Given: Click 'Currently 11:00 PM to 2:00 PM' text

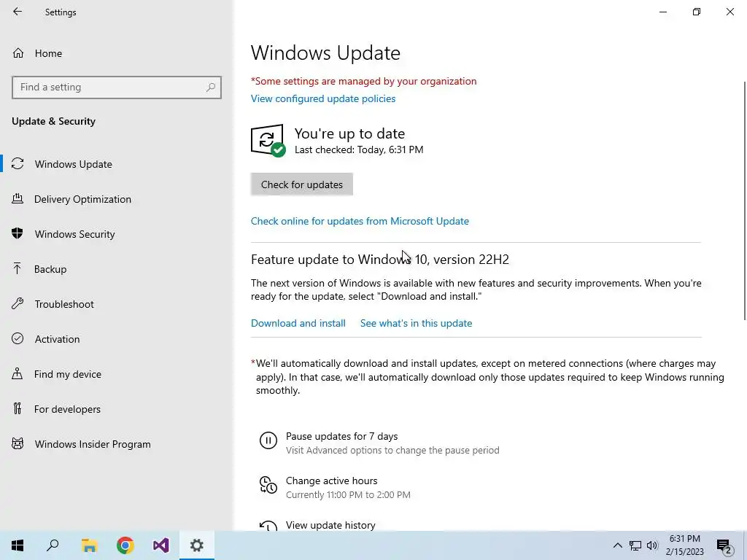Looking at the screenshot, I should click(348, 495).
